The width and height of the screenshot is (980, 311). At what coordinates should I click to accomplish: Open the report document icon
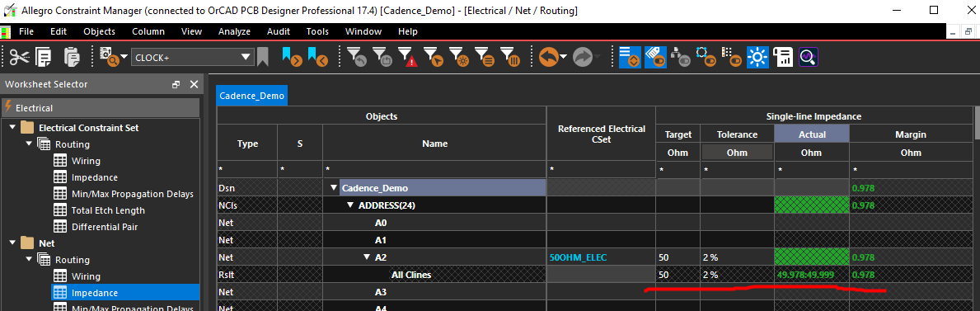(782, 57)
